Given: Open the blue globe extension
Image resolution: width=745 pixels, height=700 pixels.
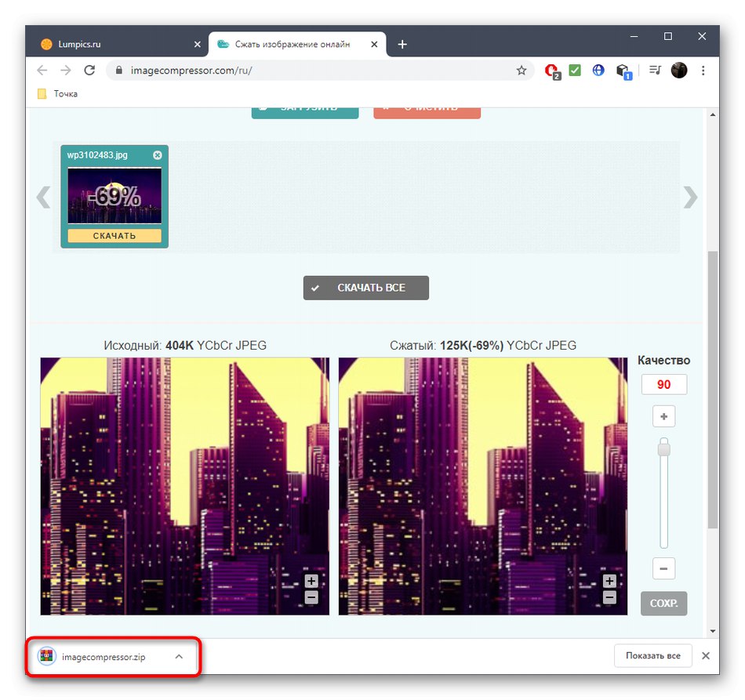Looking at the screenshot, I should click(x=598, y=71).
